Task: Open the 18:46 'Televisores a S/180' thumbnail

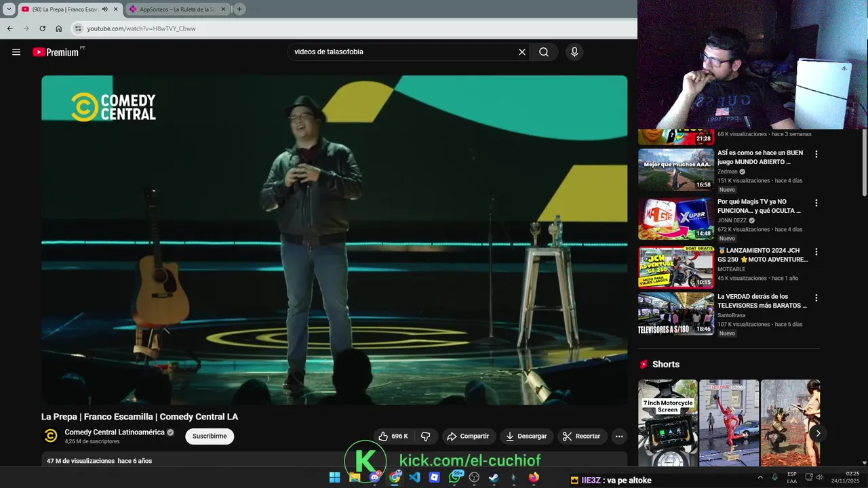Action: 676,314
